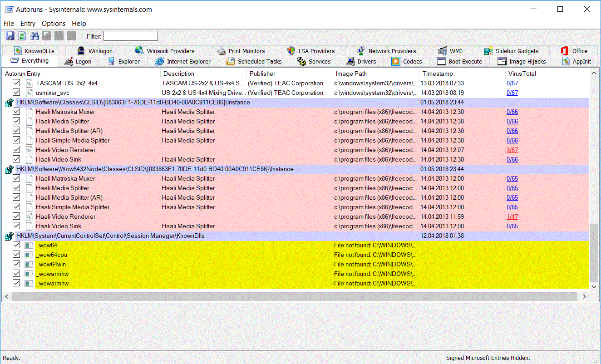601x364 pixels.
Task: Open the 0/66 link in Haali Video Sink row
Action: 512,159
